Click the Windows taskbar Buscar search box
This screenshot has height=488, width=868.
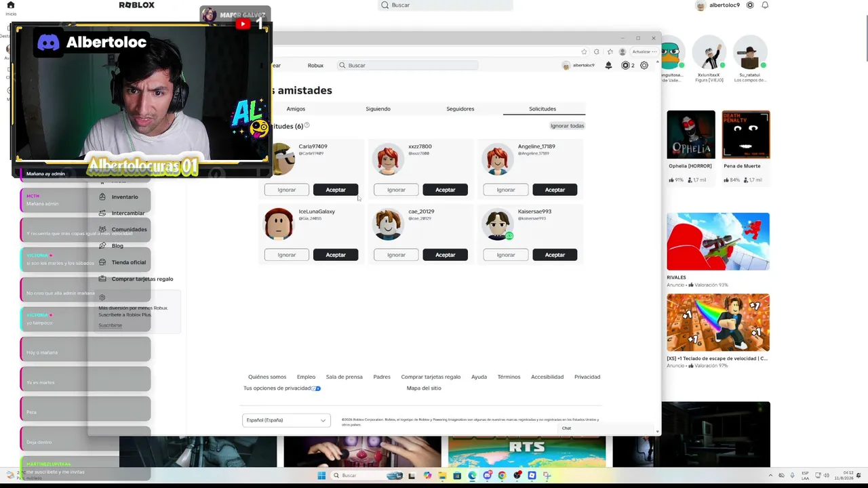tap(366, 475)
